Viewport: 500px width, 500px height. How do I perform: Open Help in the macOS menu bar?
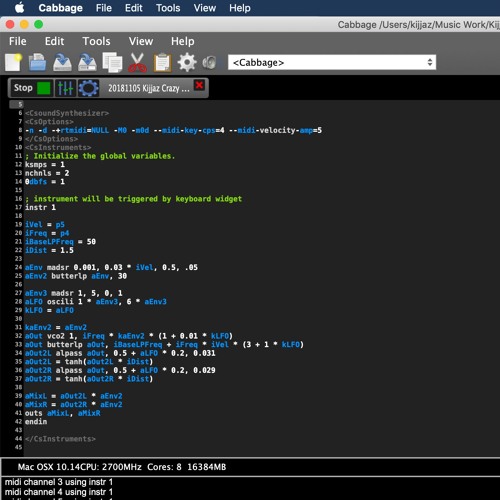pyautogui.click(x=240, y=8)
